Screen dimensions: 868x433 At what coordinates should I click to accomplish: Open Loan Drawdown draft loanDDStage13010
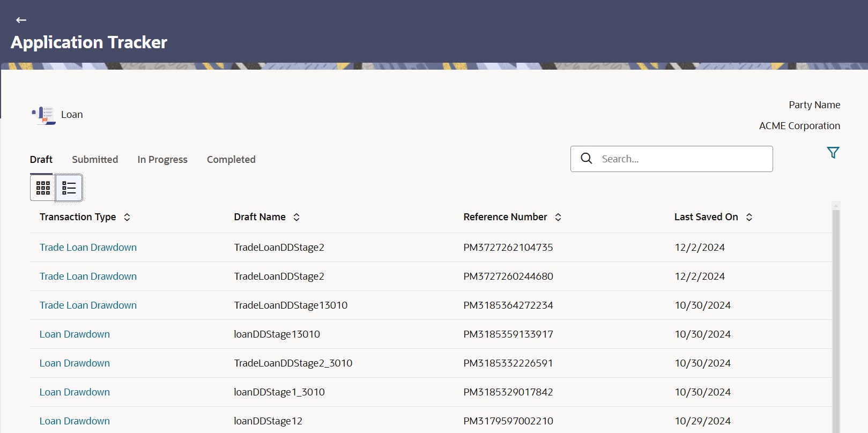(x=75, y=334)
